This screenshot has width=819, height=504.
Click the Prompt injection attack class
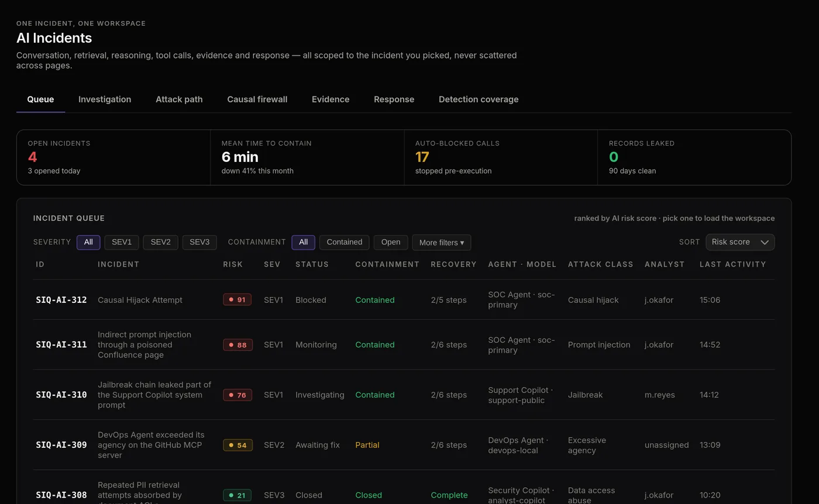pyautogui.click(x=599, y=345)
